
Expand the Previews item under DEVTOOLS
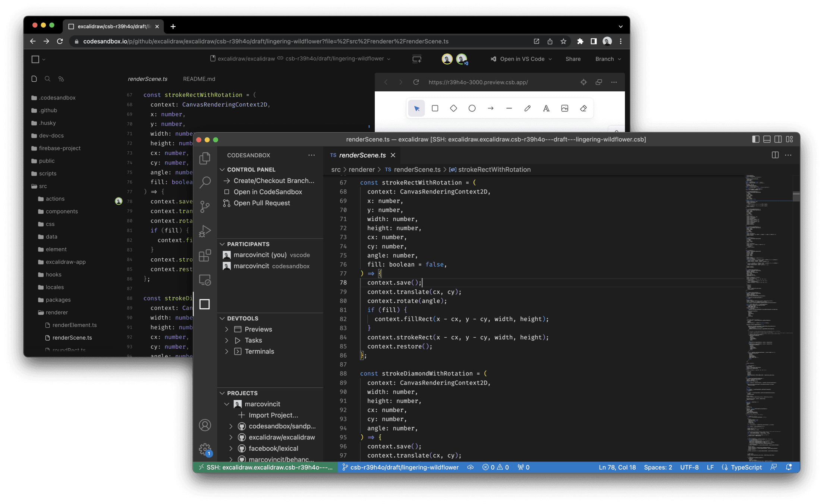pyautogui.click(x=226, y=329)
